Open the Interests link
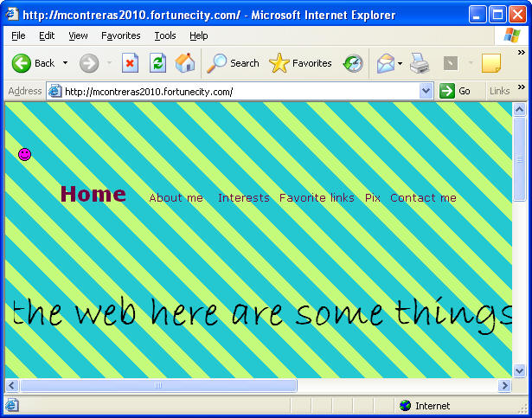The width and height of the screenshot is (532, 418). coord(244,197)
